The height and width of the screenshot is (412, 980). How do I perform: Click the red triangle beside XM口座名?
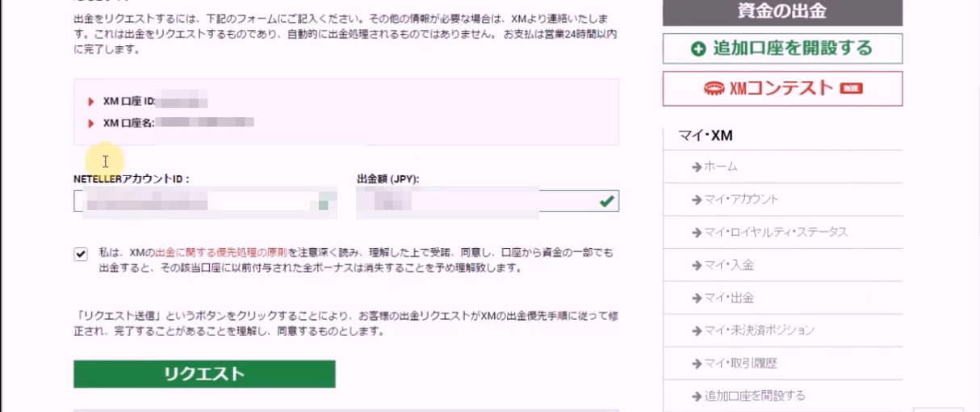click(91, 124)
